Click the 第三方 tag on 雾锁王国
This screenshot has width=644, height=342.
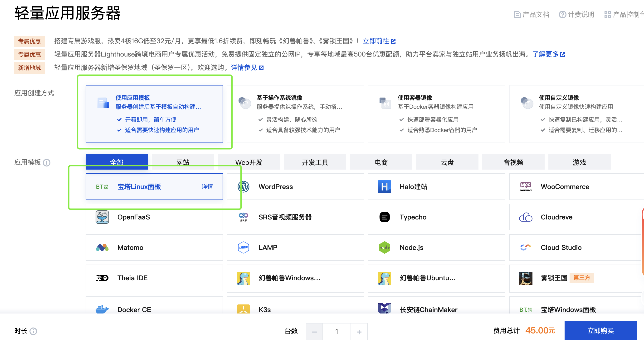click(x=581, y=278)
